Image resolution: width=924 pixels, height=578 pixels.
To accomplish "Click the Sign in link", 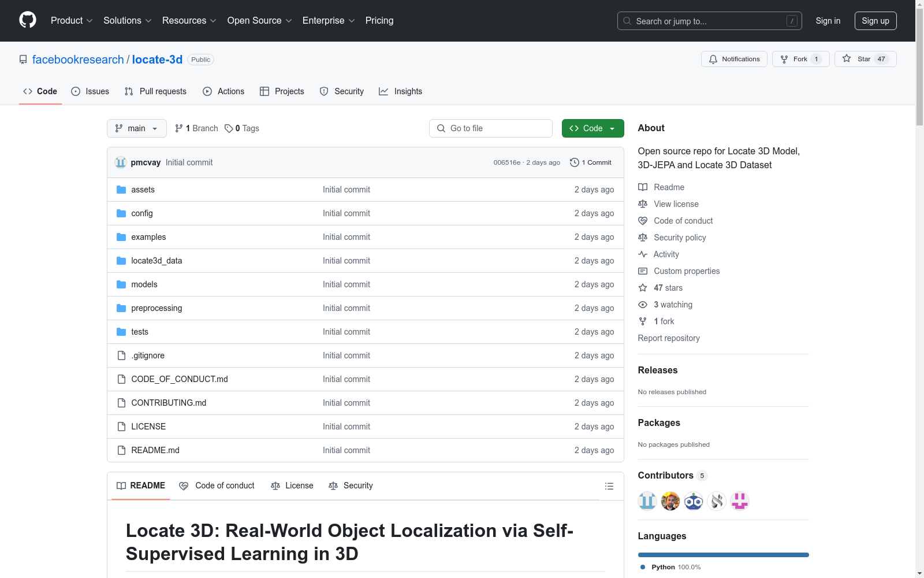I will (828, 21).
